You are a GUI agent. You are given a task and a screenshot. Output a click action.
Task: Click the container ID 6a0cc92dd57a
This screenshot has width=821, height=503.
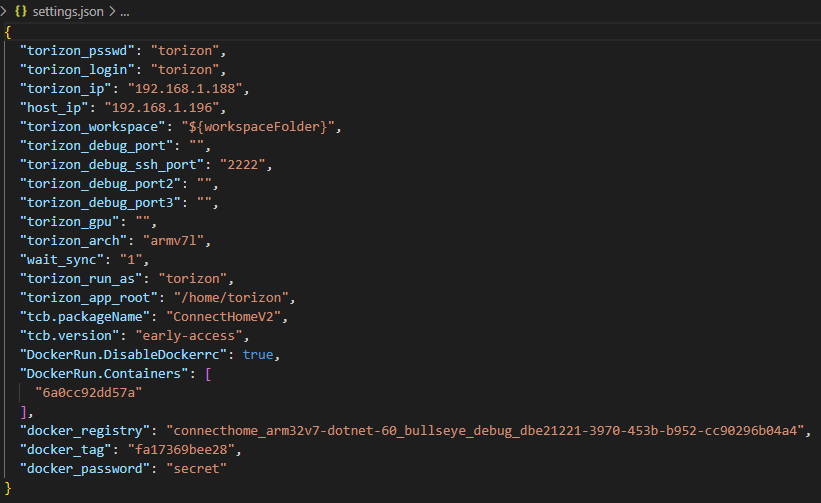pyautogui.click(x=88, y=393)
